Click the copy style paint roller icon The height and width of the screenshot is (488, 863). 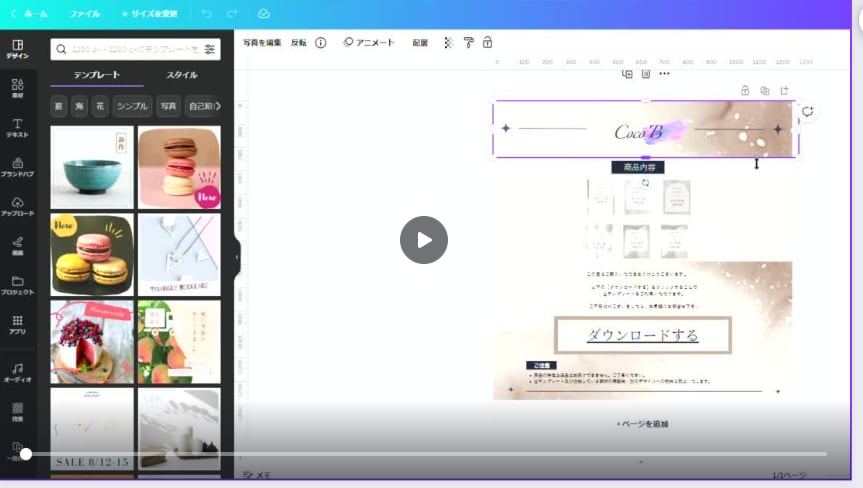(x=468, y=42)
